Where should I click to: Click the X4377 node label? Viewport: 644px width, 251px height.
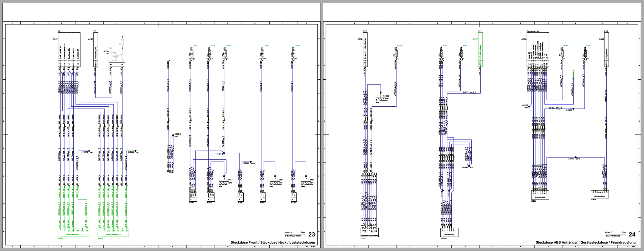tap(525, 105)
